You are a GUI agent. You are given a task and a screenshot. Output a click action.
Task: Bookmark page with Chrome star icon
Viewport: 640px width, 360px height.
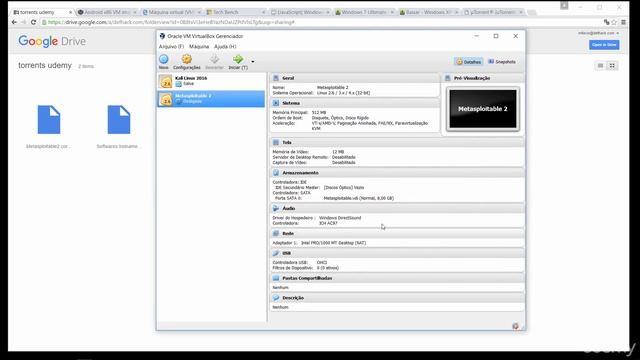pos(614,22)
